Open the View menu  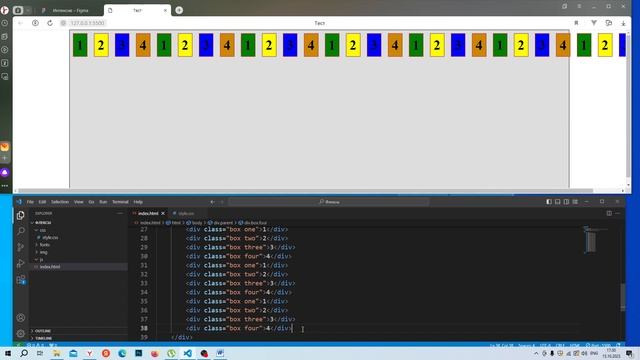[x=78, y=202]
